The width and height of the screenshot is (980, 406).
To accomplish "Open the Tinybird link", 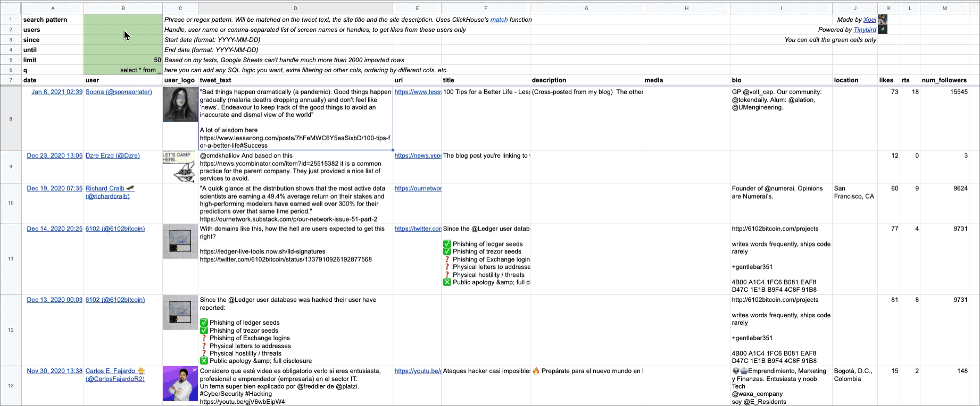I will [865, 30].
